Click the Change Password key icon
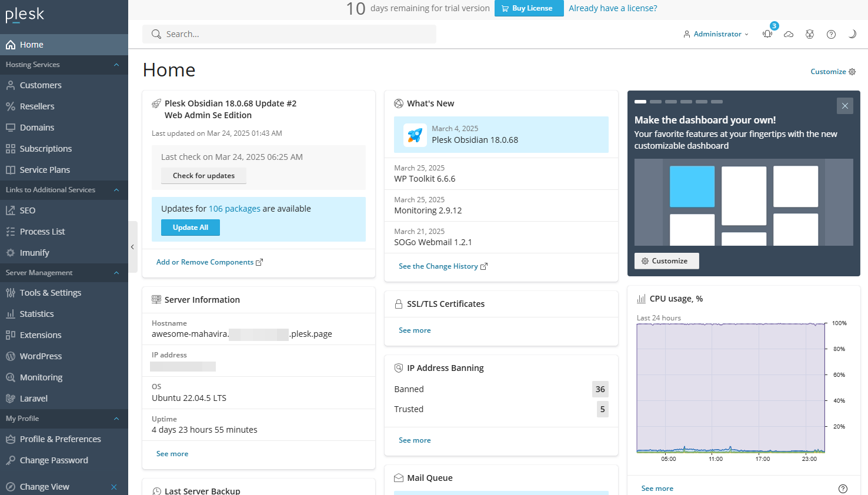This screenshot has height=495, width=868. pyautogui.click(x=11, y=460)
